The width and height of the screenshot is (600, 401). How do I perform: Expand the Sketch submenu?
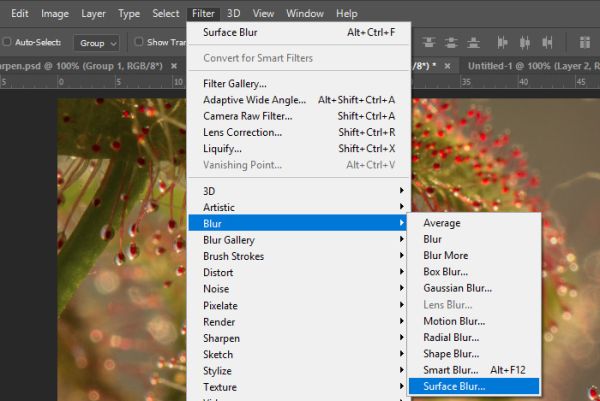tap(297, 355)
